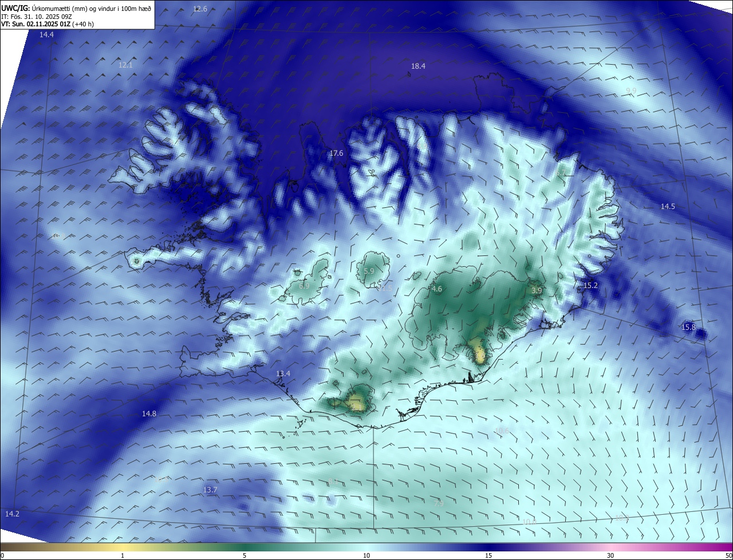Click the colorbar tick label 50
The width and height of the screenshot is (733, 560).
(728, 556)
